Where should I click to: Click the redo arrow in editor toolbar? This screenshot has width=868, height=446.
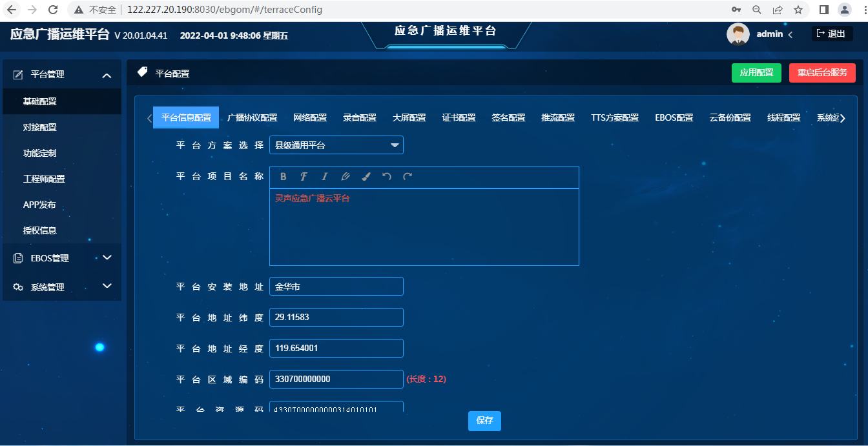click(408, 177)
